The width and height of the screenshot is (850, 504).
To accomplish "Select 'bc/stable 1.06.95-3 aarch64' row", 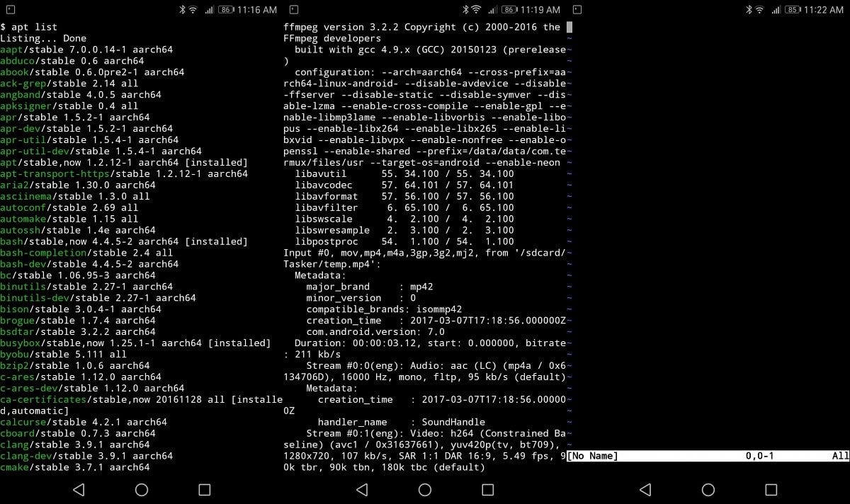I will (x=78, y=275).
